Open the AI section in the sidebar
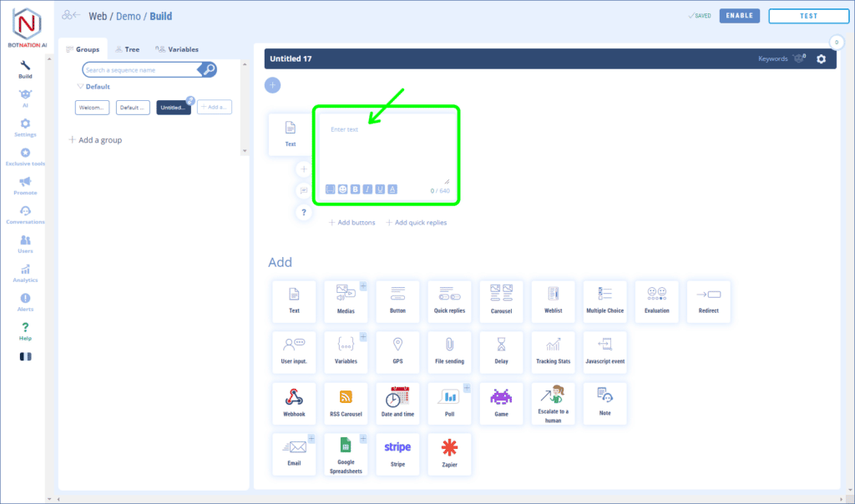The width and height of the screenshot is (855, 504). pyautogui.click(x=25, y=98)
